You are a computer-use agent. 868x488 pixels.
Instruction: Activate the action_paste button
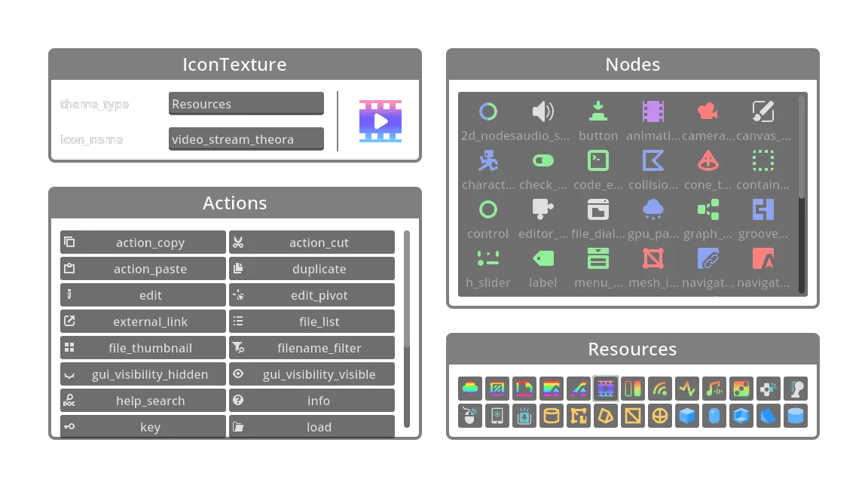[143, 269]
